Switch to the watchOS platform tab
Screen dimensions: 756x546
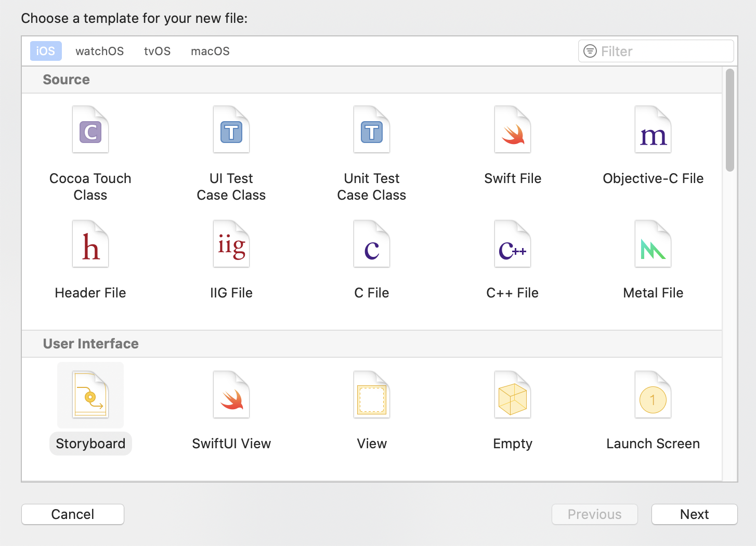tap(100, 51)
